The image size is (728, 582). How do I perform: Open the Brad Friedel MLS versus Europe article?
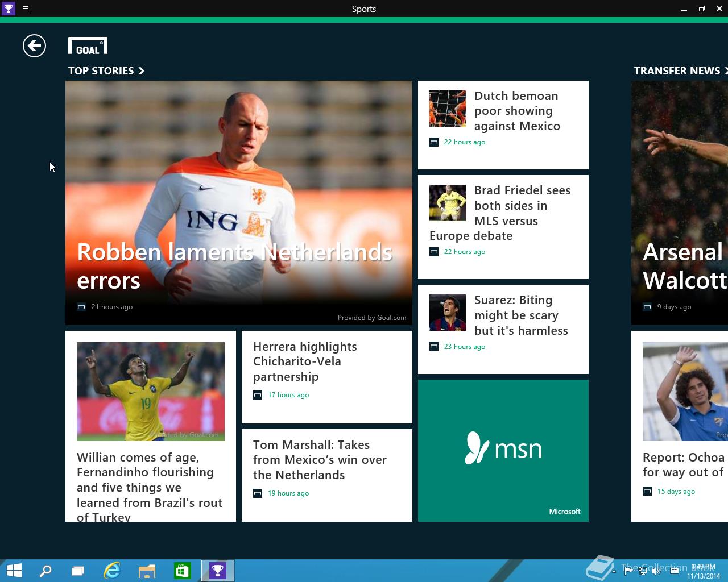click(x=503, y=227)
